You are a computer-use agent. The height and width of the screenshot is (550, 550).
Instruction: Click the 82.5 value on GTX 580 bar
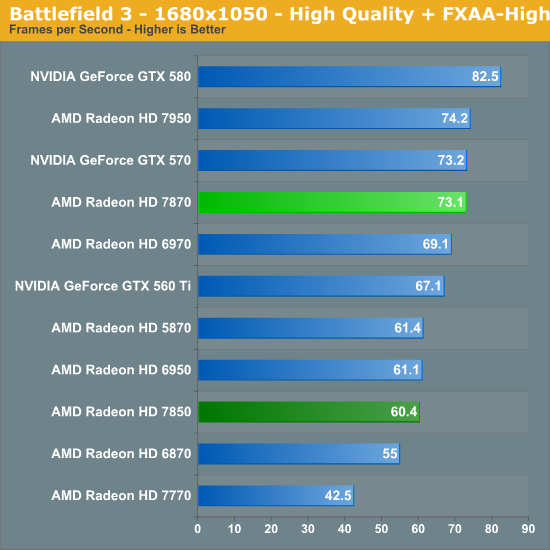point(485,76)
